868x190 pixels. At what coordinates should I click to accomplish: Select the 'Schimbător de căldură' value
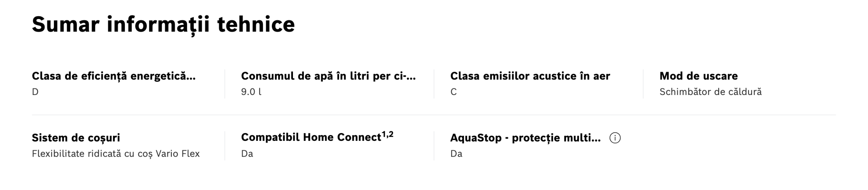[710, 92]
